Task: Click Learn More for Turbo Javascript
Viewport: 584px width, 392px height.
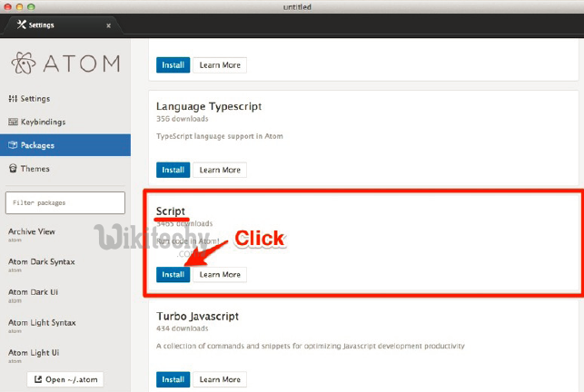Action: point(220,379)
